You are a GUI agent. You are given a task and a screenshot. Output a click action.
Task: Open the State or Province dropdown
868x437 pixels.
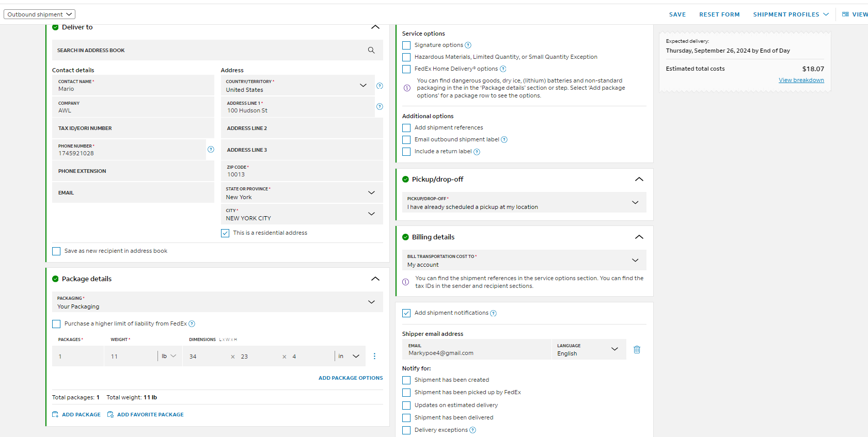[x=302, y=192]
